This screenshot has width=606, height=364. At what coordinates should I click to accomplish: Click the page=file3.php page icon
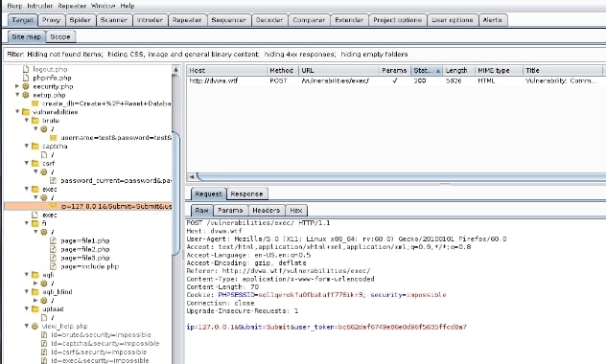click(x=53, y=258)
